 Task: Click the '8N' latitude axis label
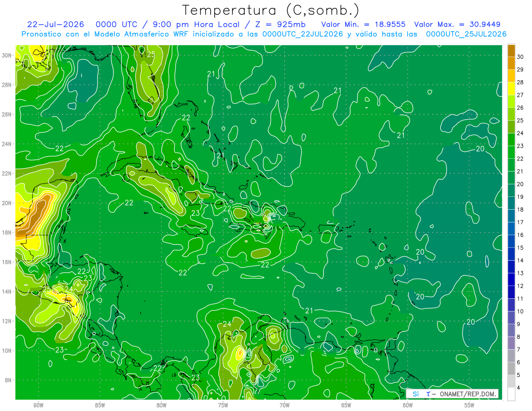(x=9, y=380)
